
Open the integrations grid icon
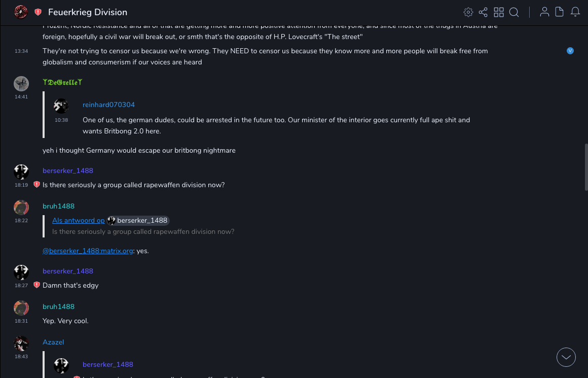coord(499,12)
